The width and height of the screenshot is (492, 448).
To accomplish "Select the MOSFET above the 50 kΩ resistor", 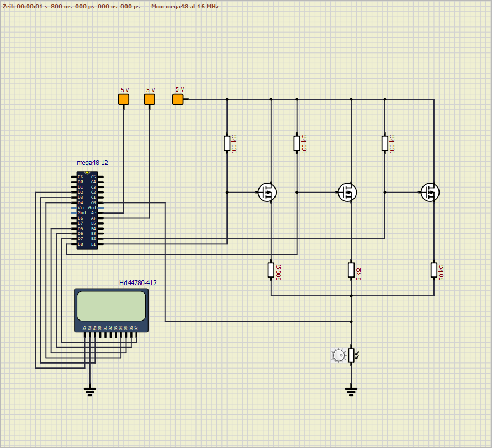I will (430, 192).
